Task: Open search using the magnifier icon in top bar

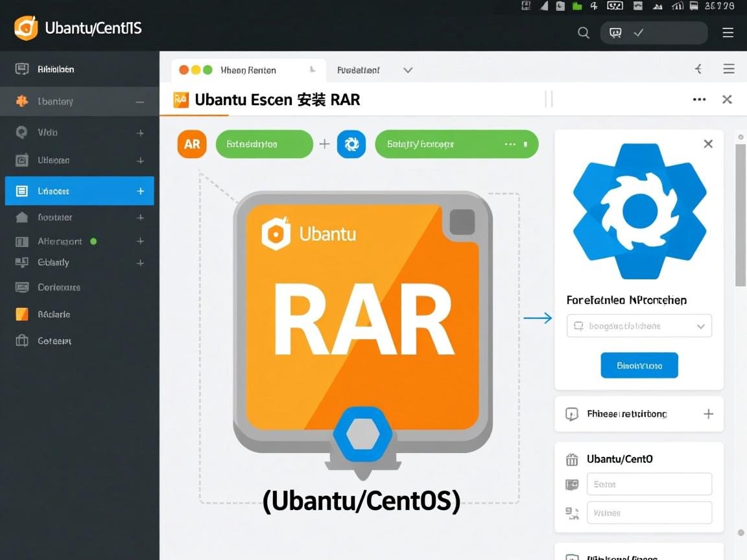Action: coord(583,32)
